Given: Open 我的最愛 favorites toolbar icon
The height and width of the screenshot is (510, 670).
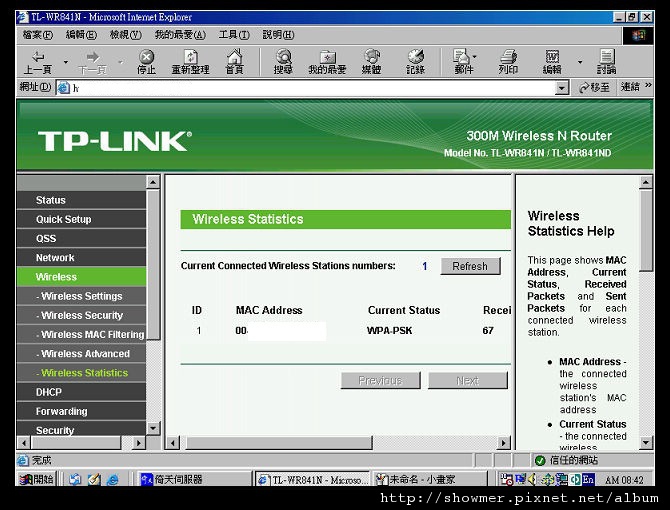Looking at the screenshot, I should [x=327, y=62].
